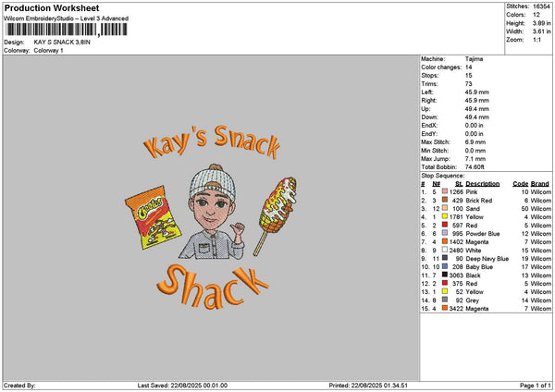The height and width of the screenshot is (392, 555).
Task: Click the "Printed: 22/08/2025 01.34.51" footer text
Action: point(368,386)
